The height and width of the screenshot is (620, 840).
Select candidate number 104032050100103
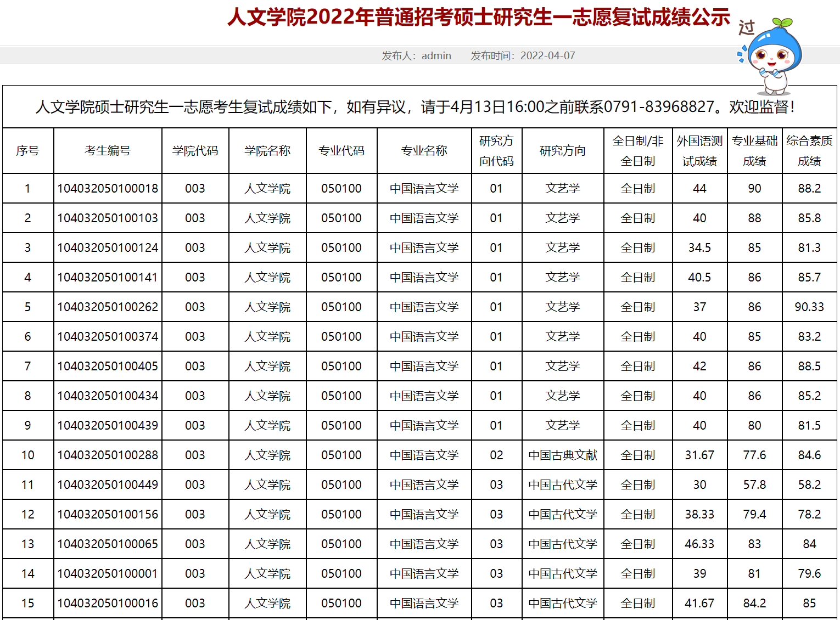(108, 218)
